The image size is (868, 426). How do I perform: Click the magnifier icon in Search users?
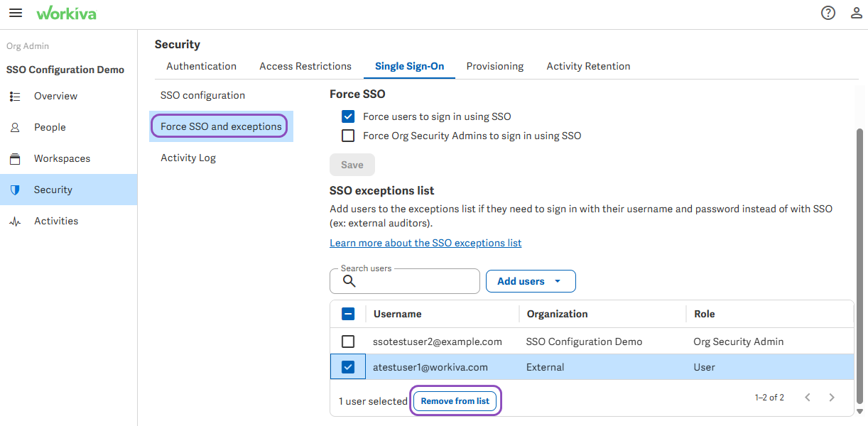349,280
